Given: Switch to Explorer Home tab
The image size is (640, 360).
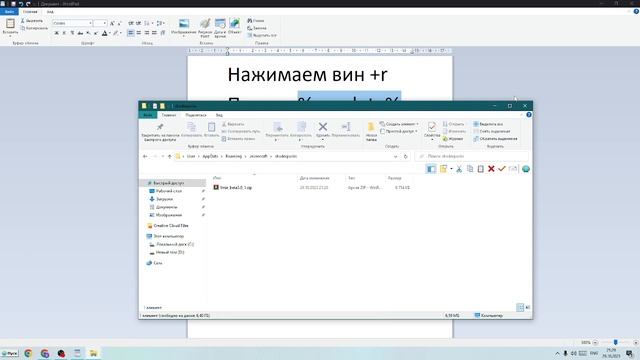Looking at the screenshot, I should (169, 115).
